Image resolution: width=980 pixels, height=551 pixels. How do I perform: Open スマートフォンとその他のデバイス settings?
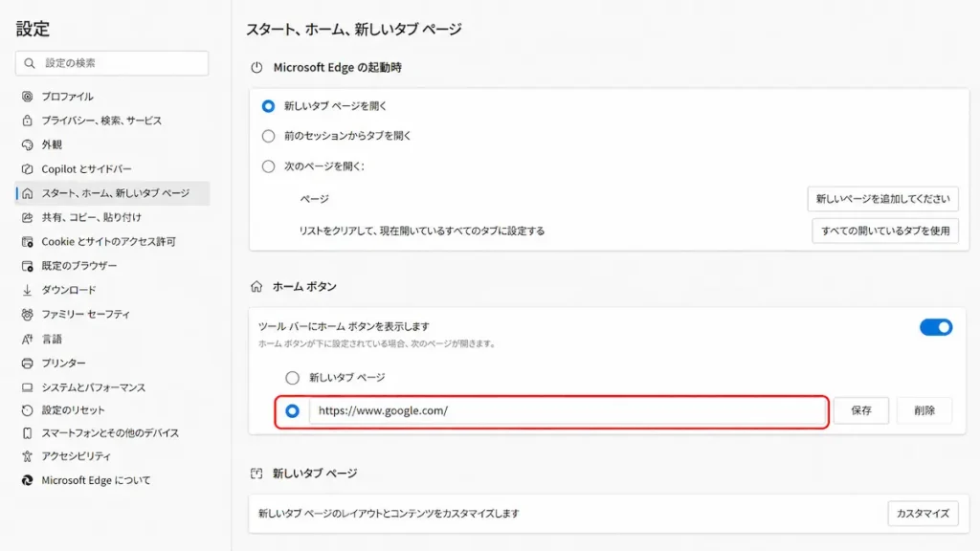click(110, 433)
